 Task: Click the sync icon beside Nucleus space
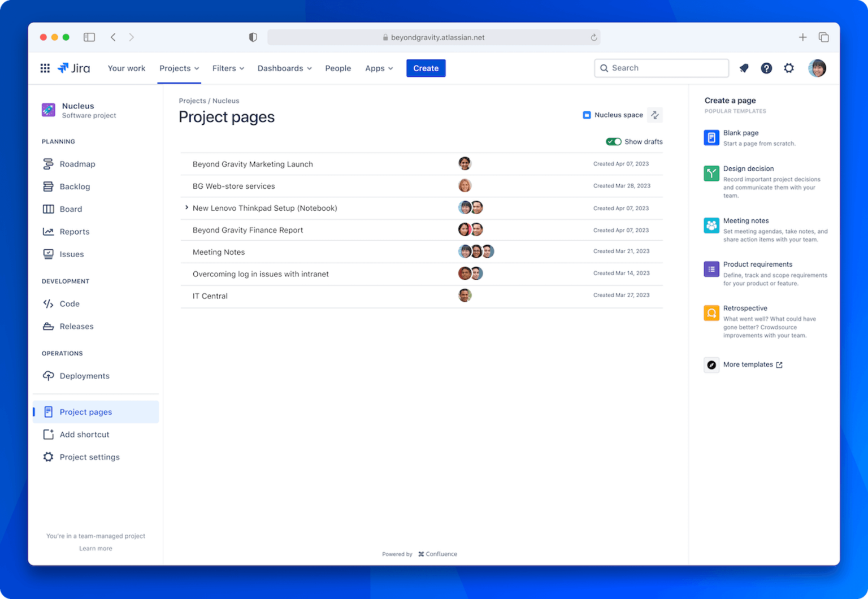point(655,115)
